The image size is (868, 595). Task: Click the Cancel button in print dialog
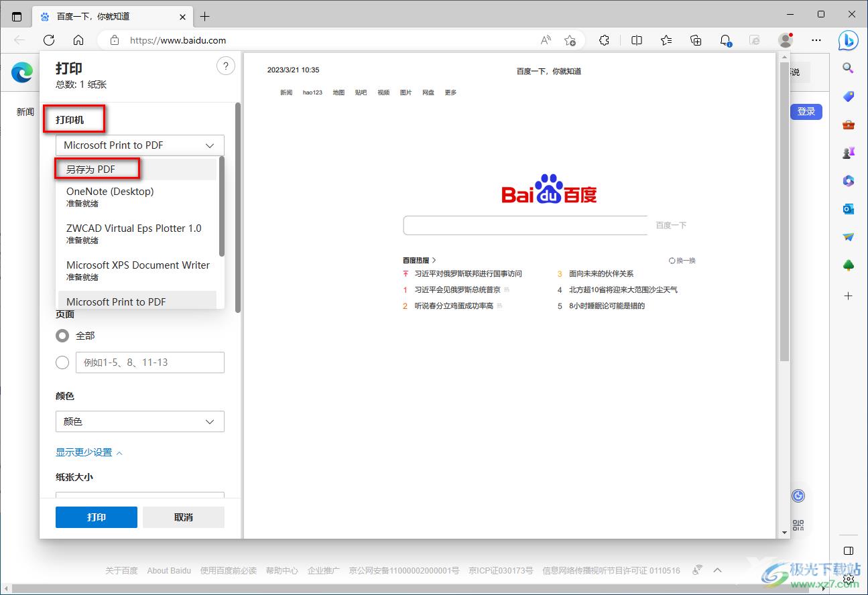tap(184, 517)
